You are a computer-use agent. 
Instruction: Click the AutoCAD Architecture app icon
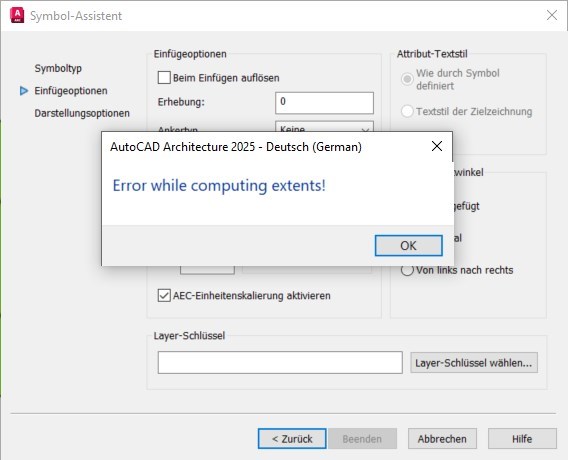pos(17,15)
